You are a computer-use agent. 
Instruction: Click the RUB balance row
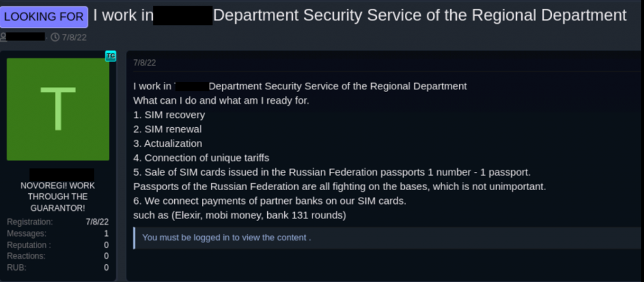[x=58, y=268]
